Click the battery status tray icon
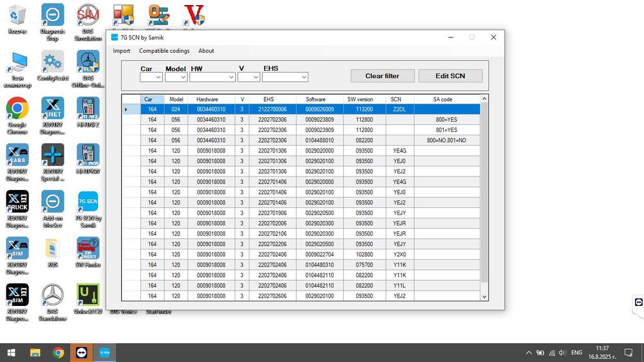The image size is (644, 362). (540, 352)
